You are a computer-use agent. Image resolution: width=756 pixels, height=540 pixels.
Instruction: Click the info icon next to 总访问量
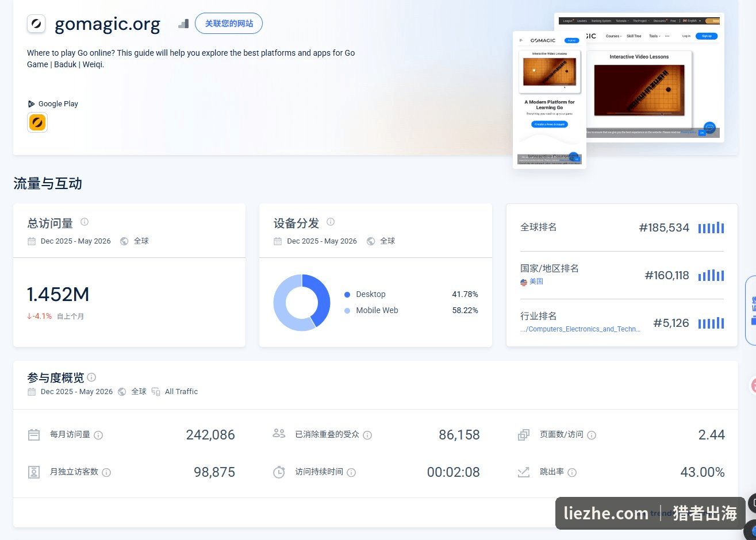click(85, 222)
